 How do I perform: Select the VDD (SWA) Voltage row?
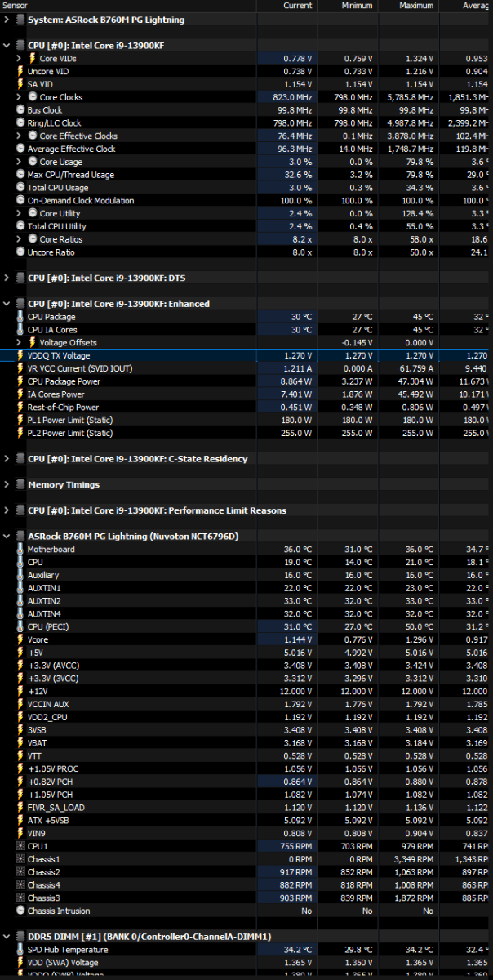246,963
